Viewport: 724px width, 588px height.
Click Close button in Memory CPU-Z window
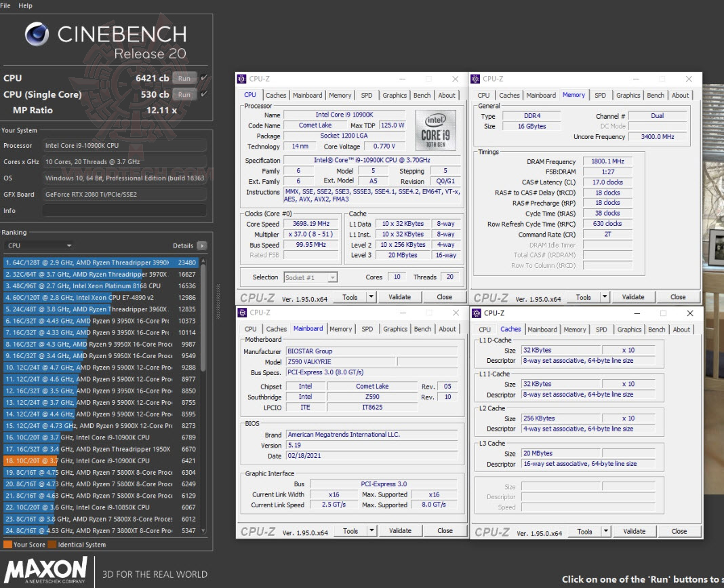tap(679, 297)
